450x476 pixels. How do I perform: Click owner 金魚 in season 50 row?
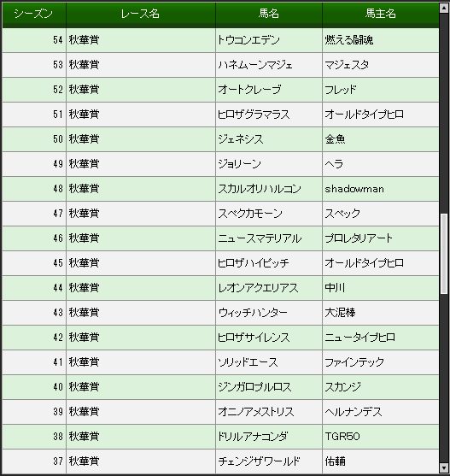(x=335, y=139)
